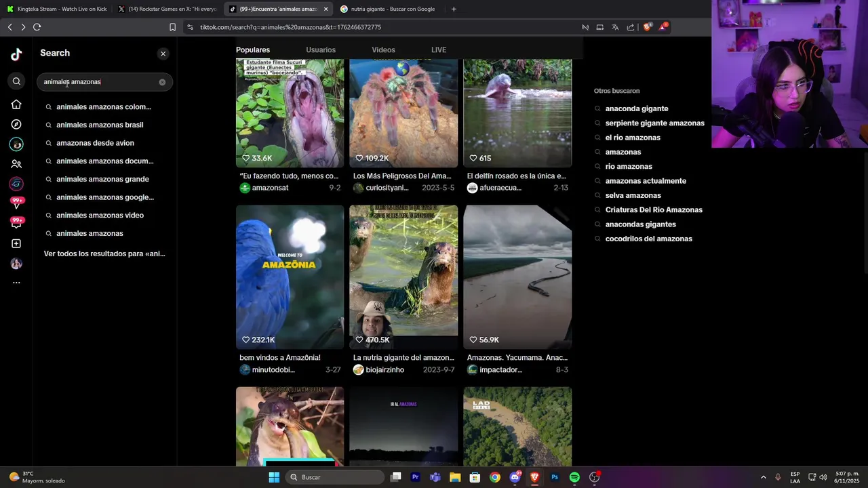Open the blue macaw 'Amazônia' video thumbnail

click(x=290, y=277)
